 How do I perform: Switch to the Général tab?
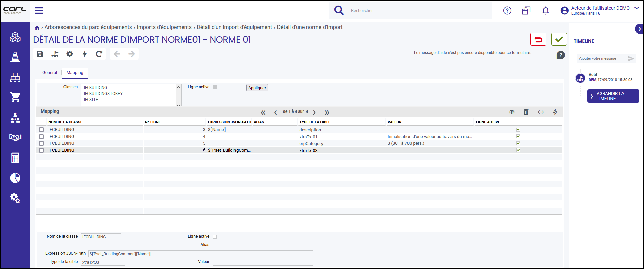point(50,73)
